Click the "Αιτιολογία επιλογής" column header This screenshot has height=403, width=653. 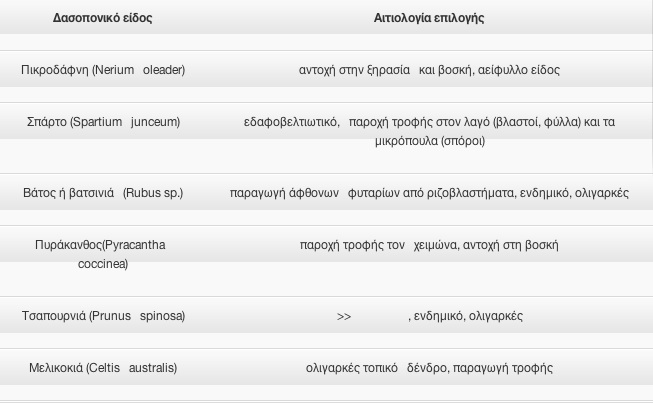click(428, 18)
